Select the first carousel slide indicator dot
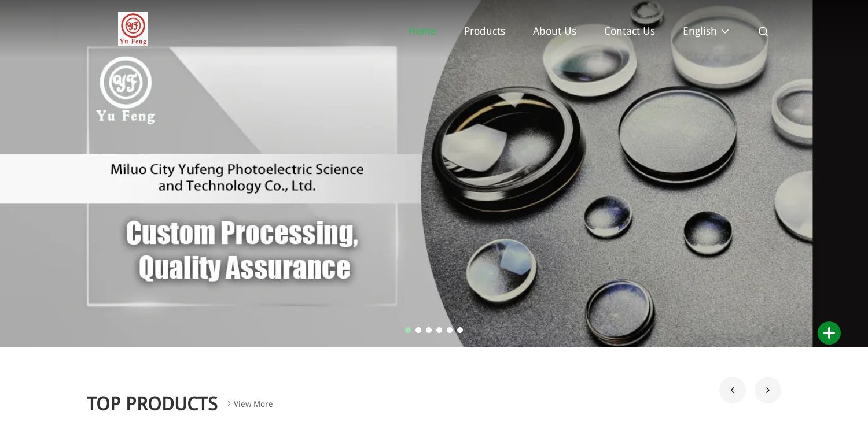868x437 pixels. pyautogui.click(x=408, y=330)
